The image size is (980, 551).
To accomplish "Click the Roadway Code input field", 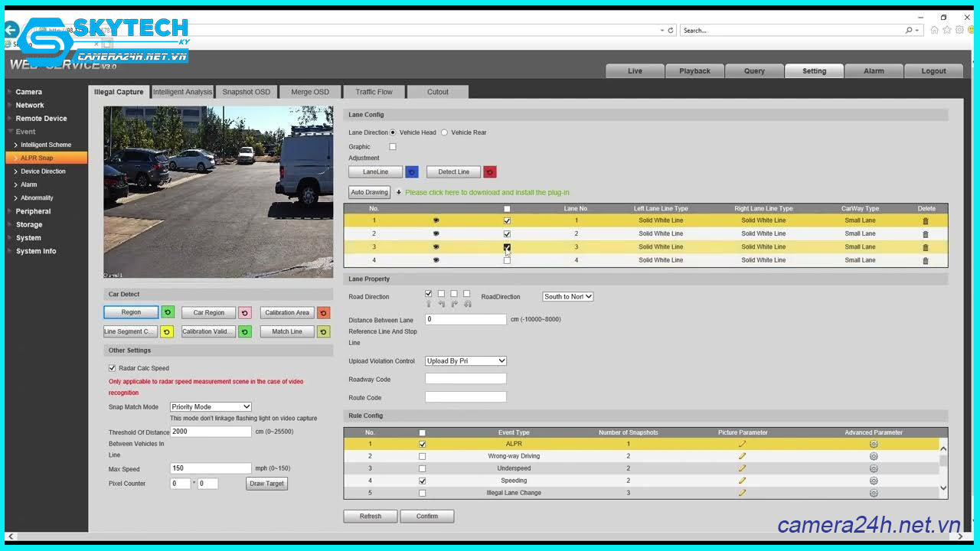I will [465, 379].
